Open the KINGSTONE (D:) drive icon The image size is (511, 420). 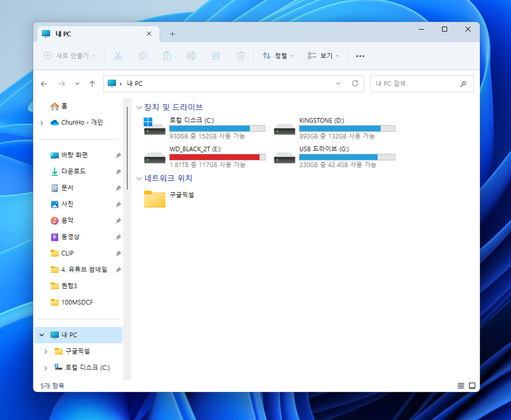(x=285, y=129)
